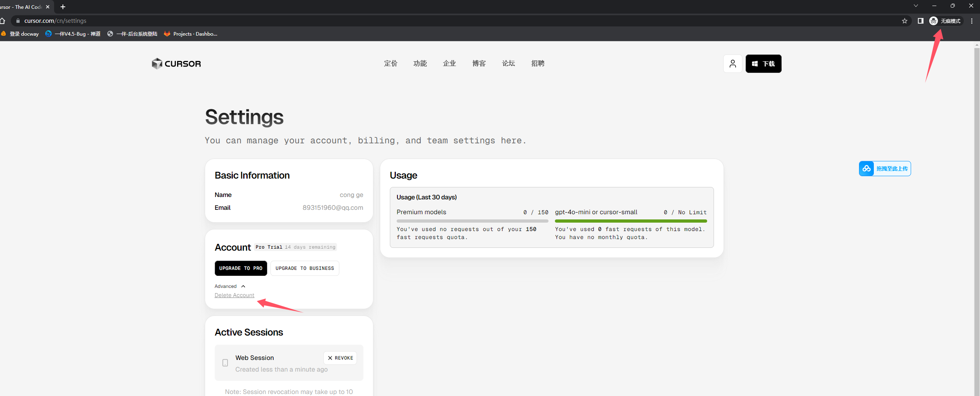The height and width of the screenshot is (396, 980).
Task: Open the 企业 enterprise menu item
Action: pyautogui.click(x=450, y=63)
